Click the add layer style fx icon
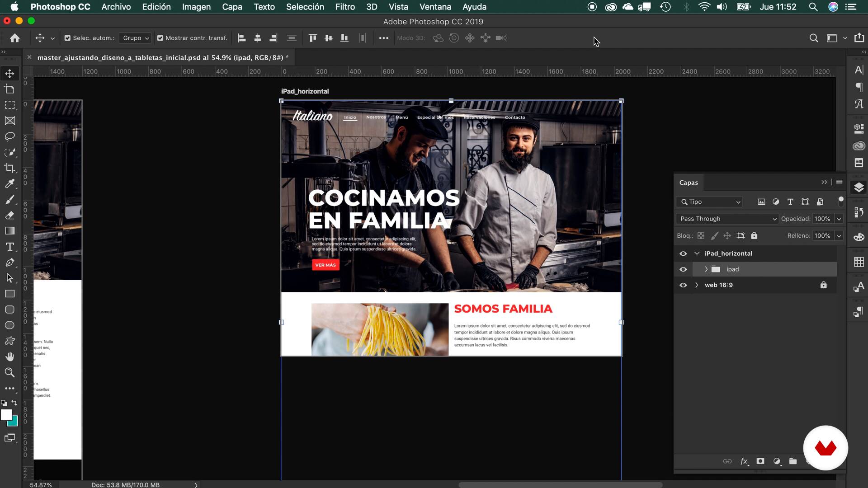 point(744,461)
